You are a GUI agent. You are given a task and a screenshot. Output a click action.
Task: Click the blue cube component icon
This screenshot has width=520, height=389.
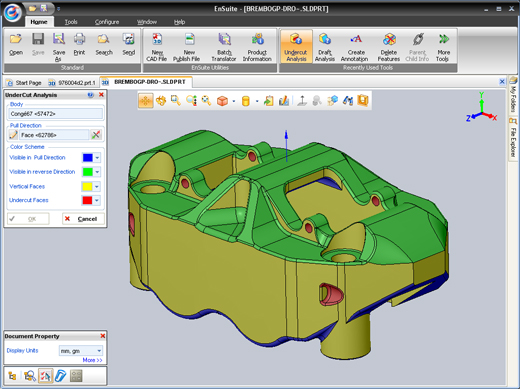[x=332, y=101]
